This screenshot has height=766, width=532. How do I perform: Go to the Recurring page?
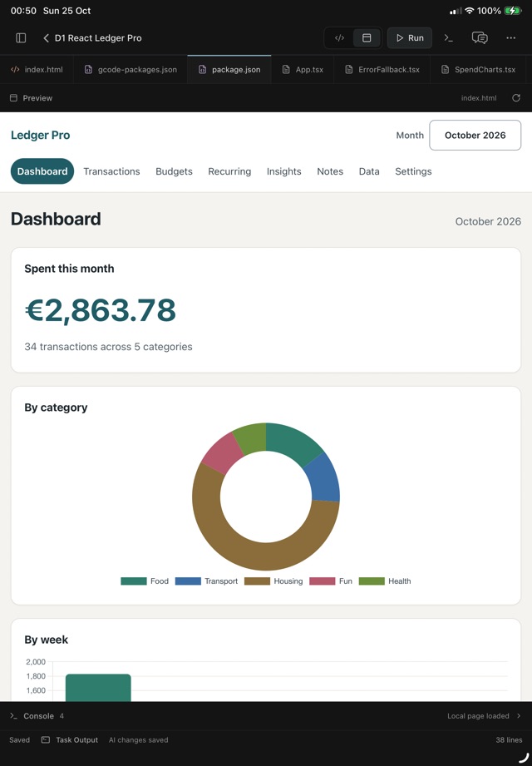pyautogui.click(x=229, y=171)
